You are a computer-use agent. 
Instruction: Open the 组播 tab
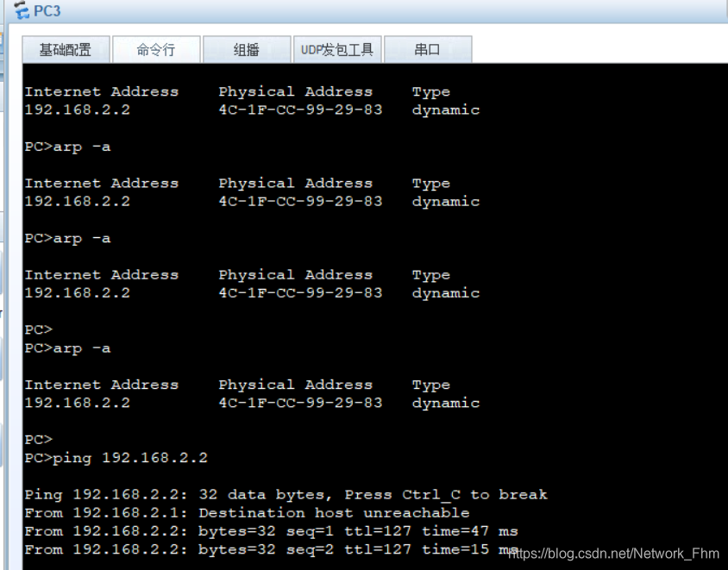click(x=247, y=49)
